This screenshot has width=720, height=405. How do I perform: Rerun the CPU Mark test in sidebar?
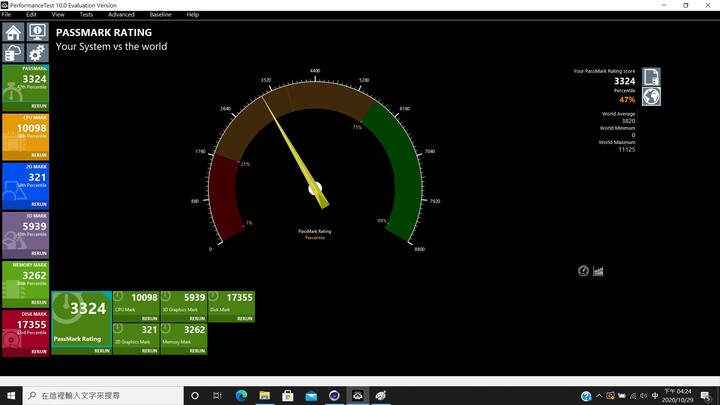[x=39, y=155]
